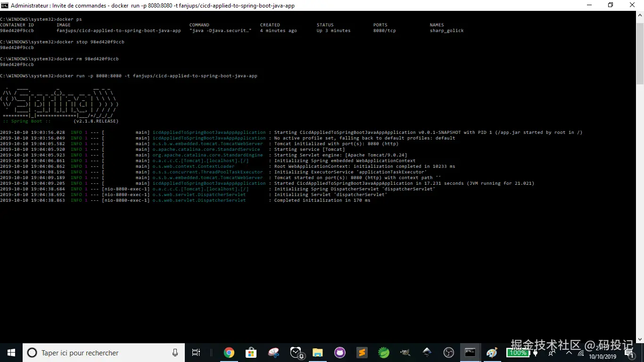Viewport: 644px width, 362px height.
Task: Click the 'docker ps' command text
Action: [x=69, y=19]
